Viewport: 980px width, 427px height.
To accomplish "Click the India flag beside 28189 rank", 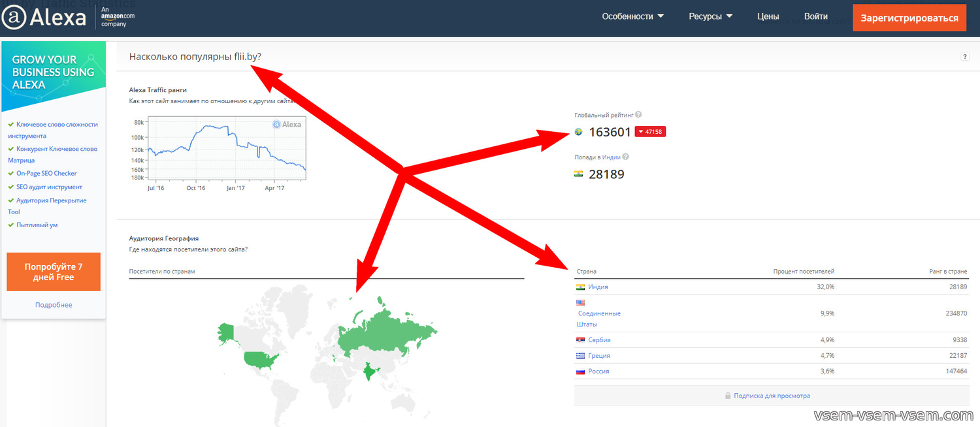I will [578, 174].
